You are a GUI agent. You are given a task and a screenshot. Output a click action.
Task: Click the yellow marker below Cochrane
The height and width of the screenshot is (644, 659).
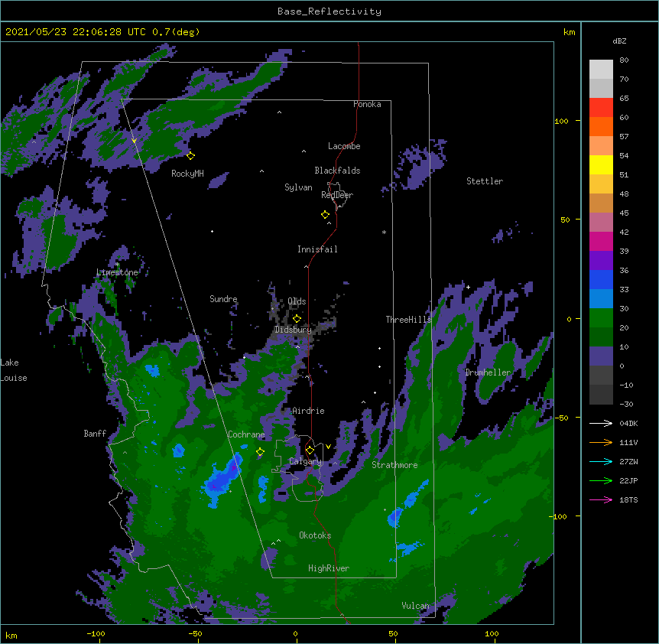[x=260, y=452]
